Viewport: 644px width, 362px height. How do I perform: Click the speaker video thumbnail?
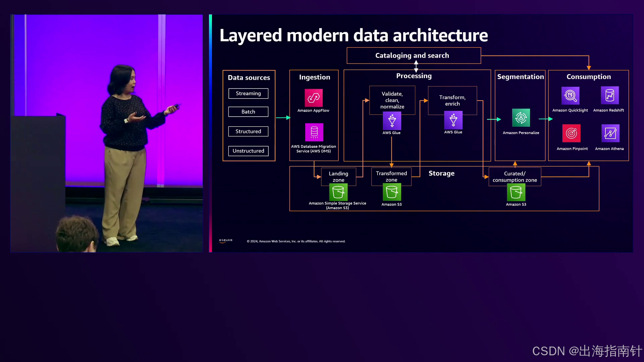point(107,133)
